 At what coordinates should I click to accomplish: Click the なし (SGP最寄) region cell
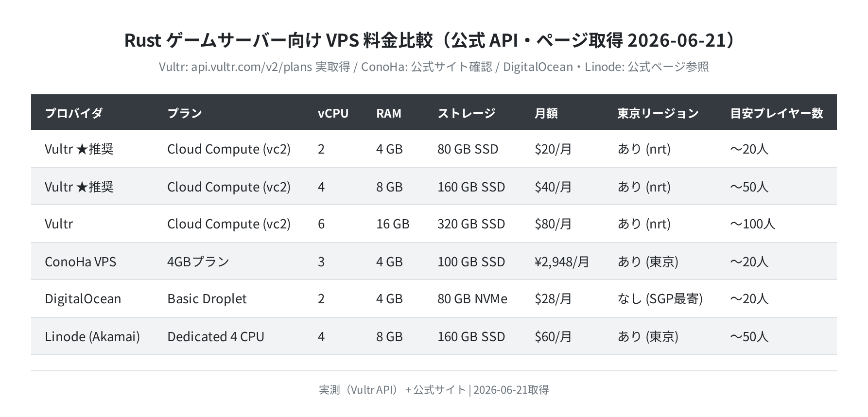tap(660, 298)
